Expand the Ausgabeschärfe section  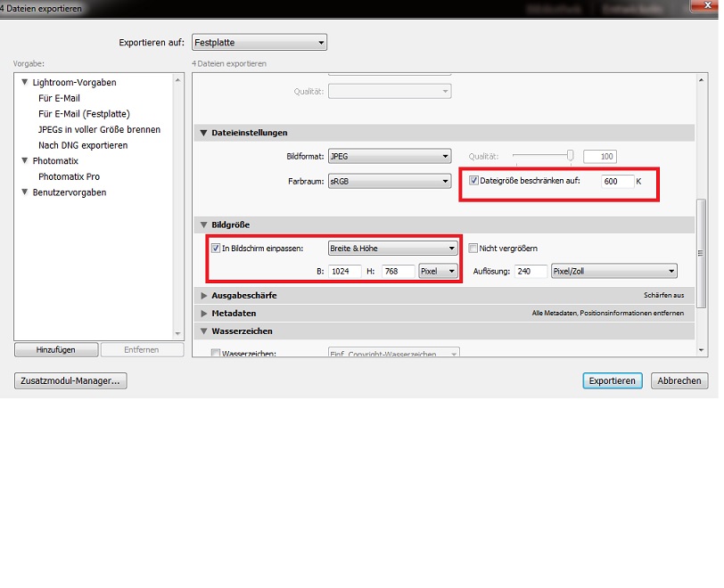203,296
